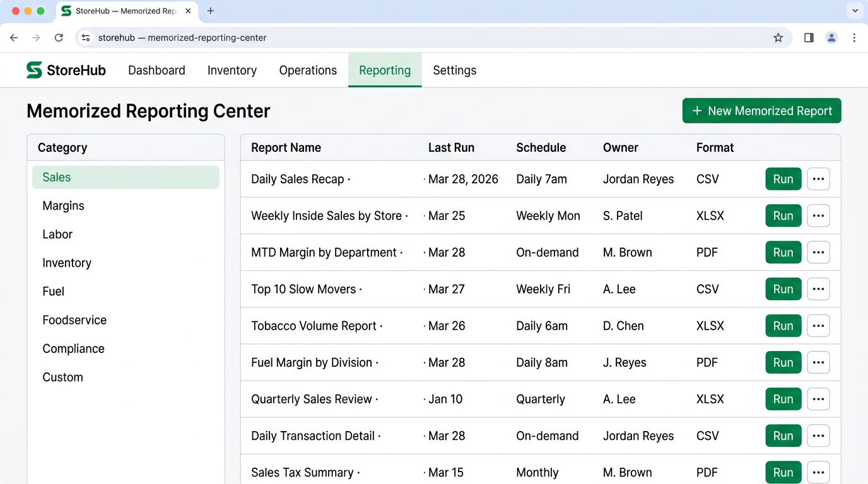Screen dimensions: 868x484
Task: Run the Tobacco Volume Report
Action: click(x=783, y=326)
